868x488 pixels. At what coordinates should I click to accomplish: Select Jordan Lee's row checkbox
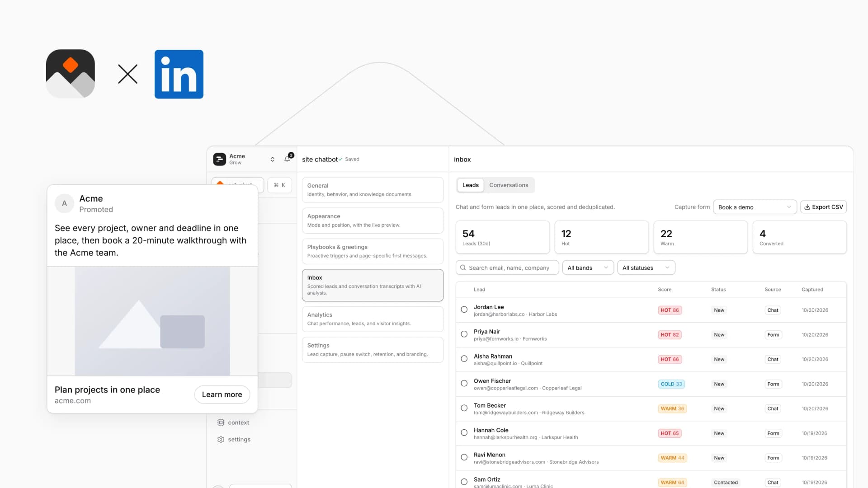[x=464, y=310]
